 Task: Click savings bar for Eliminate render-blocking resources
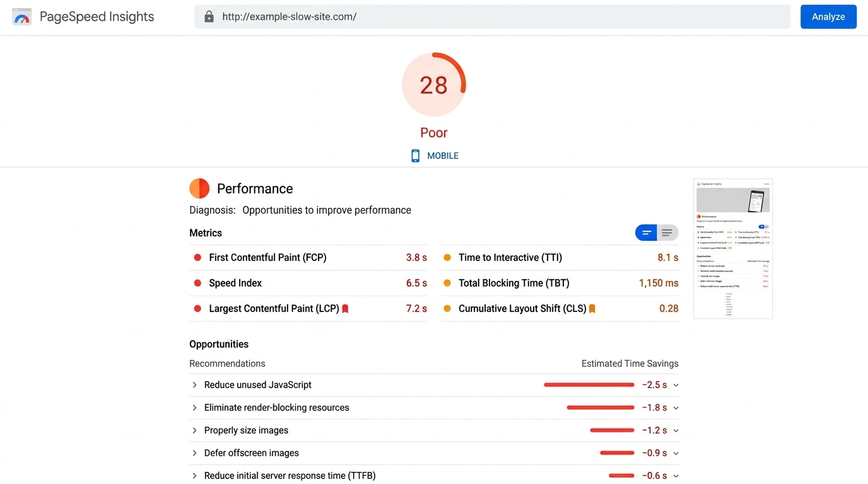click(601, 408)
